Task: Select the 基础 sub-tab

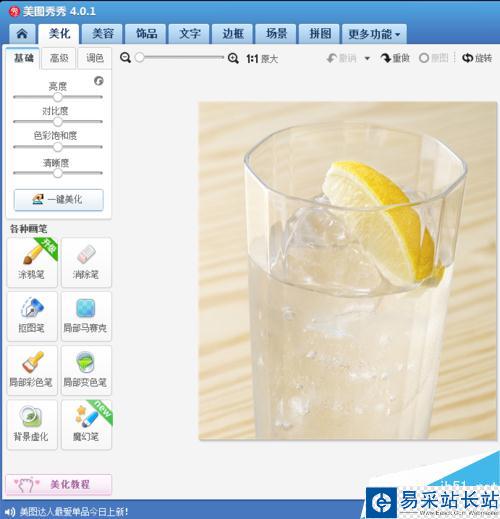Action: point(23,58)
